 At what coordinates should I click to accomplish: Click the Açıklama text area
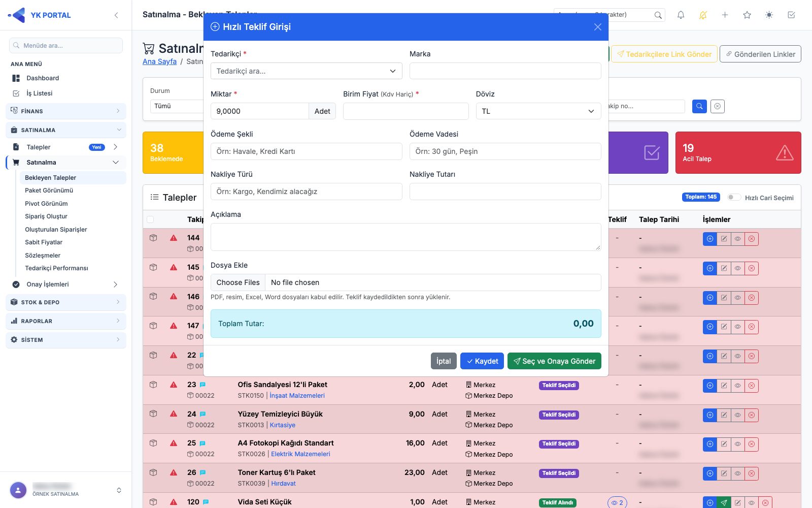406,237
